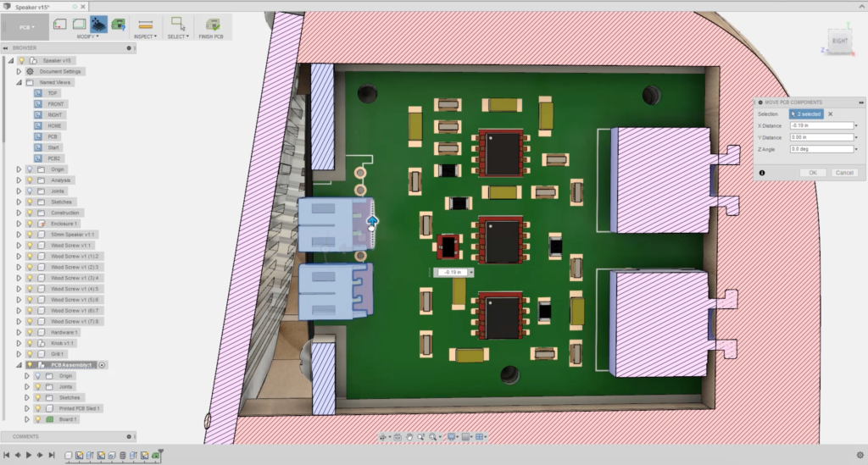Click the PCB component query icon
Image resolution: width=868 pixels, height=465 pixels.
click(x=118, y=25)
